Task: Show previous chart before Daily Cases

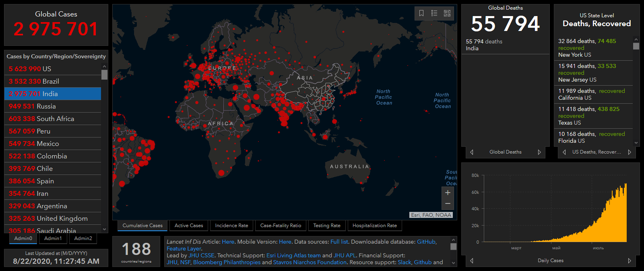Action: pos(472,261)
